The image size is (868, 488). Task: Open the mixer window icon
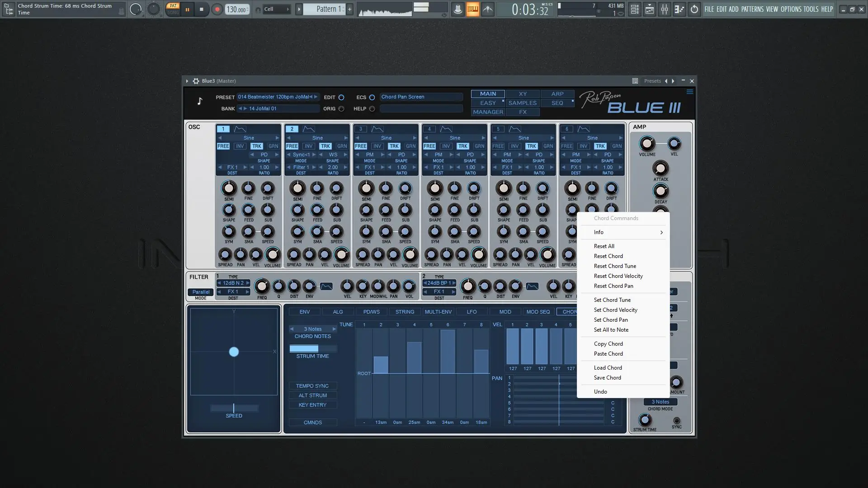(664, 9)
